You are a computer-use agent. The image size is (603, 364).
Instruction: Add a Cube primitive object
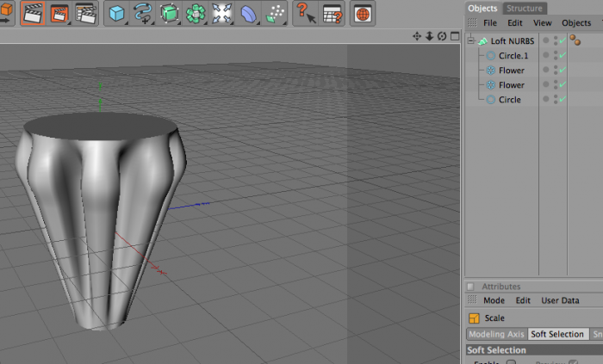click(116, 14)
